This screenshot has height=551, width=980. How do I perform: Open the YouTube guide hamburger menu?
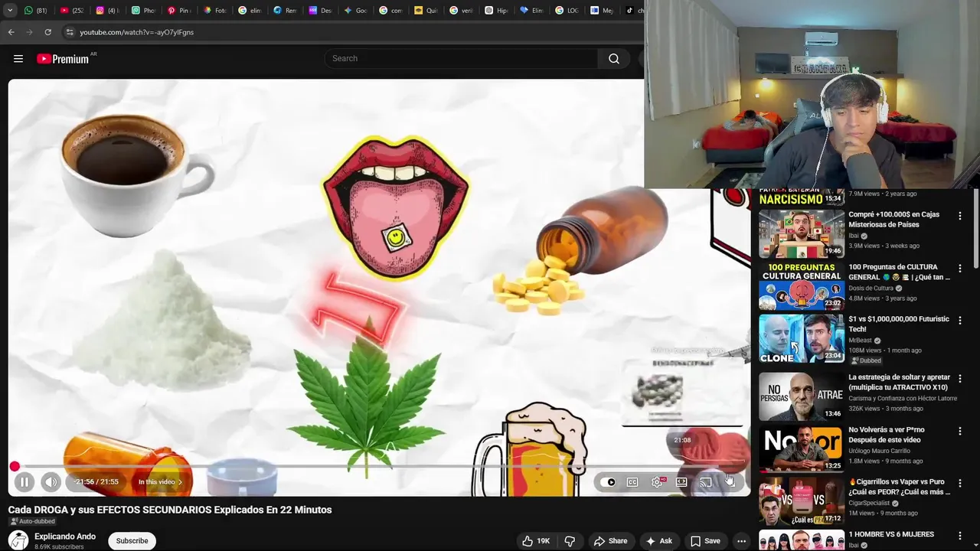click(x=18, y=59)
